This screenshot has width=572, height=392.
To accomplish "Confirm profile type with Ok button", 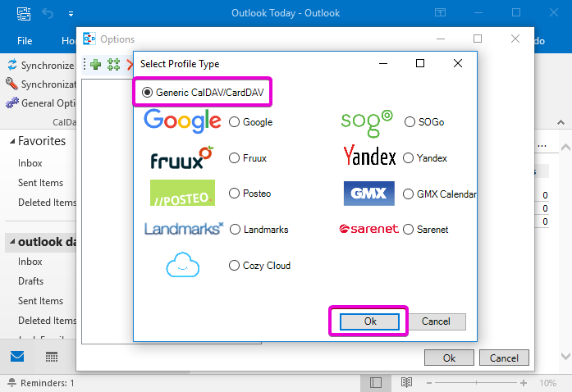I will [x=369, y=321].
